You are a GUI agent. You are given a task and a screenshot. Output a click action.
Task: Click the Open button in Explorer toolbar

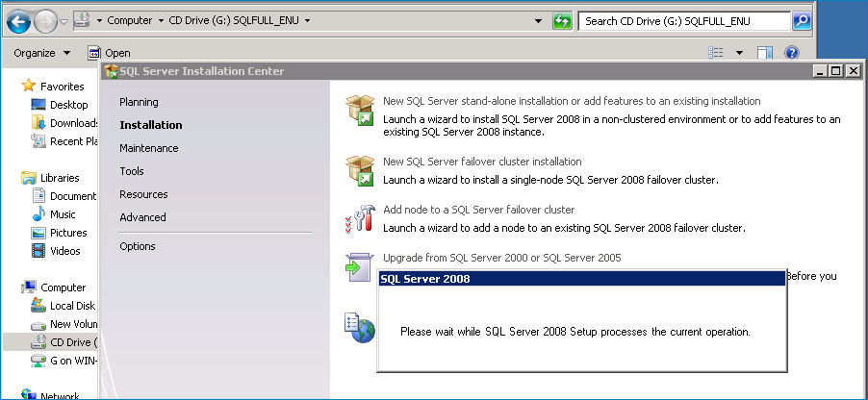(109, 53)
